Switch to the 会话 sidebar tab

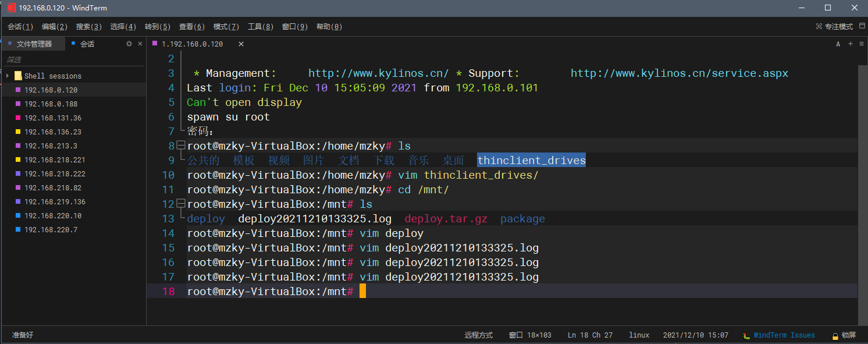click(x=87, y=43)
